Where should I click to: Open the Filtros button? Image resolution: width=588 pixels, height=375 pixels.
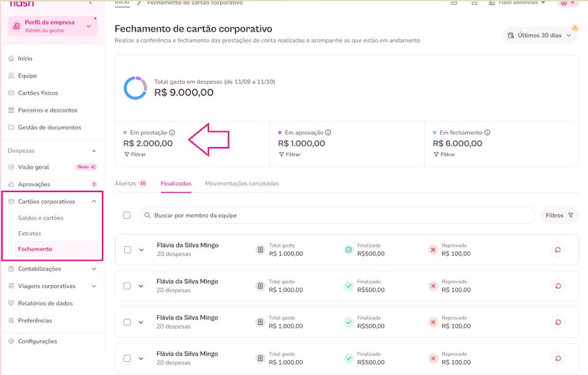(559, 215)
